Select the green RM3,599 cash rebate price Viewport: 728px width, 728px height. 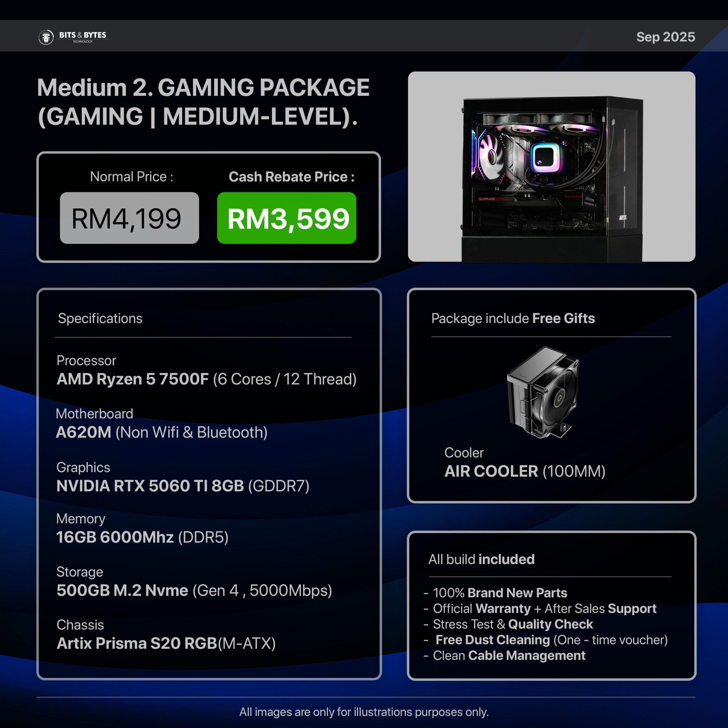pyautogui.click(x=286, y=218)
